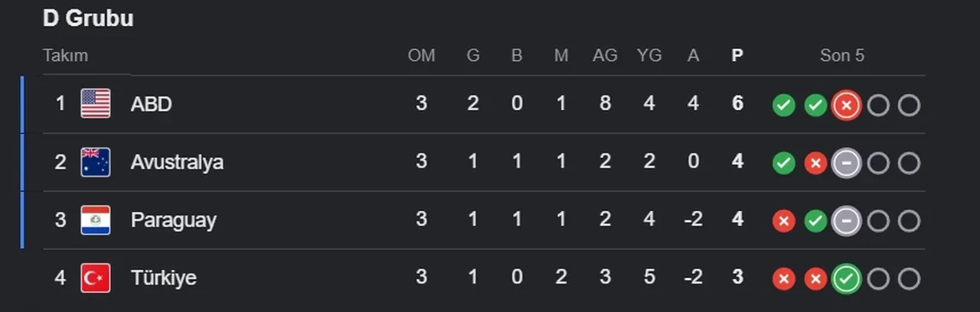This screenshot has width=980, height=312.
Task: Click the Australia flag icon
Action: pyautogui.click(x=96, y=162)
